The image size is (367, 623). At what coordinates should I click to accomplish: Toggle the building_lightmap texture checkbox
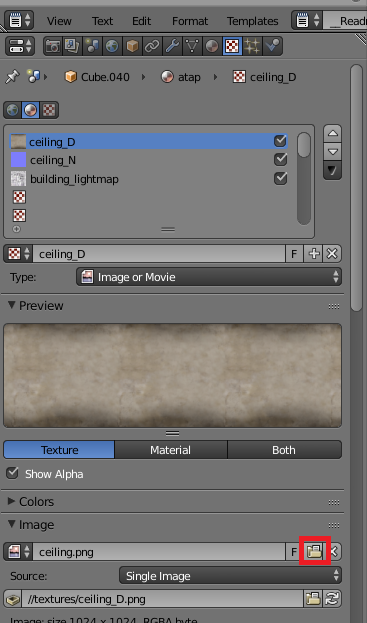tap(280, 179)
